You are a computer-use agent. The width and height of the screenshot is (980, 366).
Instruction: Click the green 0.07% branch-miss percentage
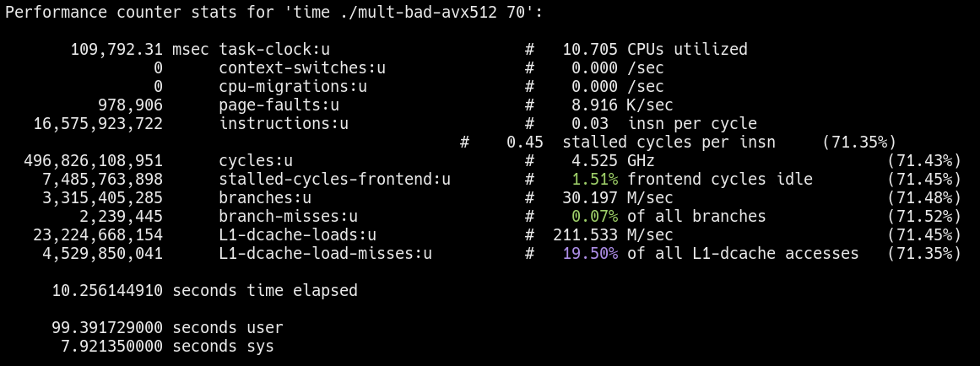click(594, 217)
